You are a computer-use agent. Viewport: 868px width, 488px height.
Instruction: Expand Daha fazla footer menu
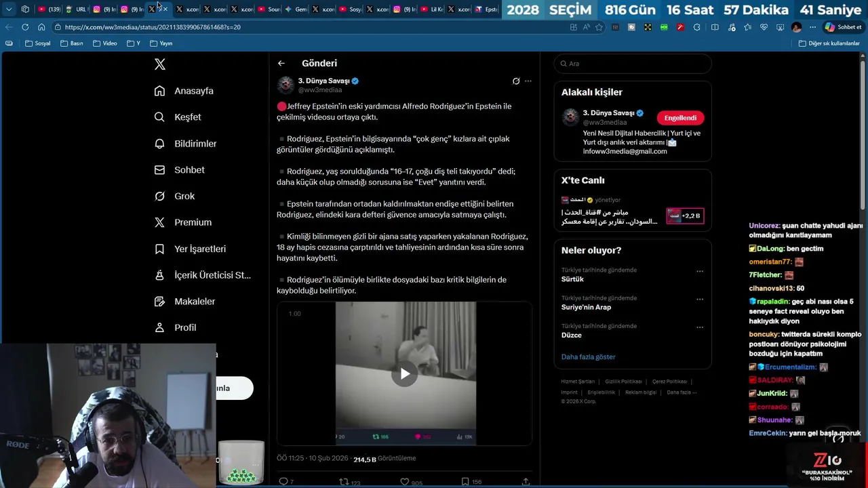[682, 392]
